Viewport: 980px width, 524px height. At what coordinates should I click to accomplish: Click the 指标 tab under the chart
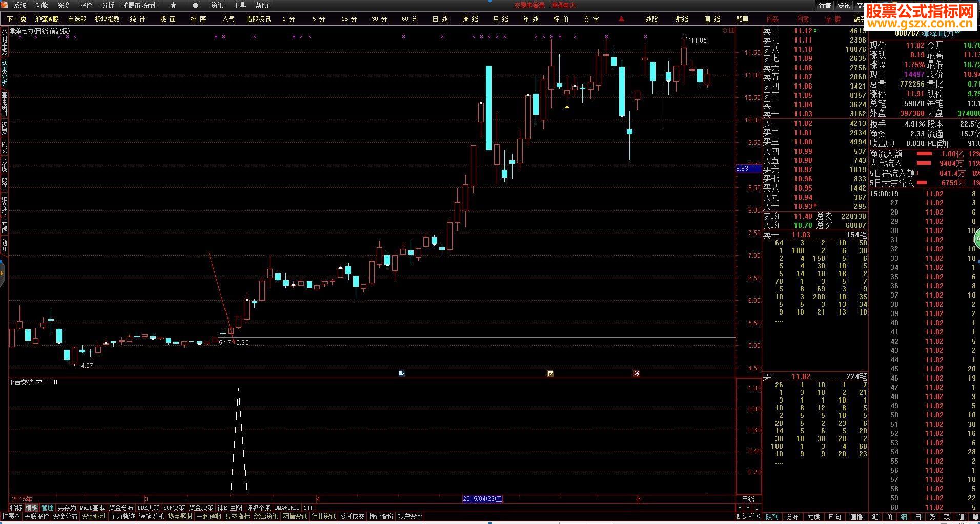coord(16,508)
